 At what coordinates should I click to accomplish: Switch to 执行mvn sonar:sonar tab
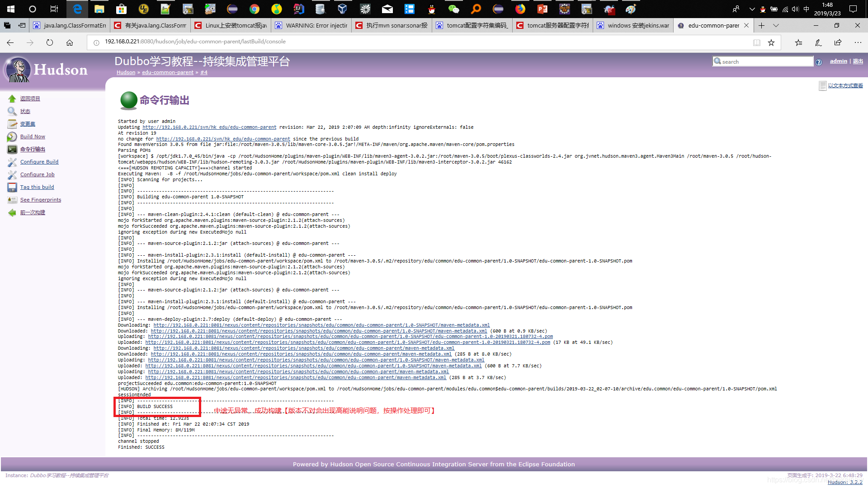392,25
